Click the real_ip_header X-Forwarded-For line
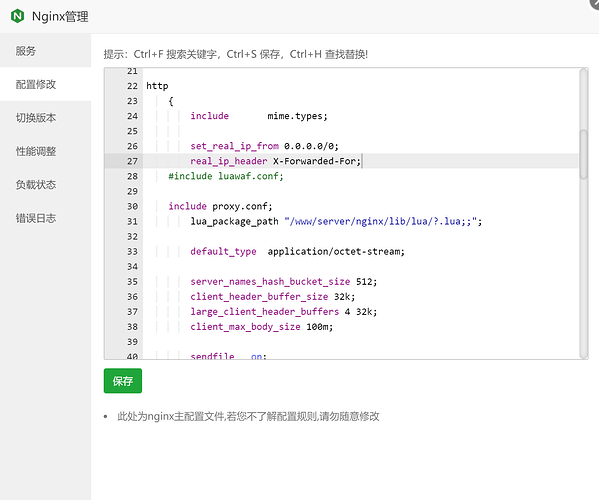The image size is (599, 500). 275,161
